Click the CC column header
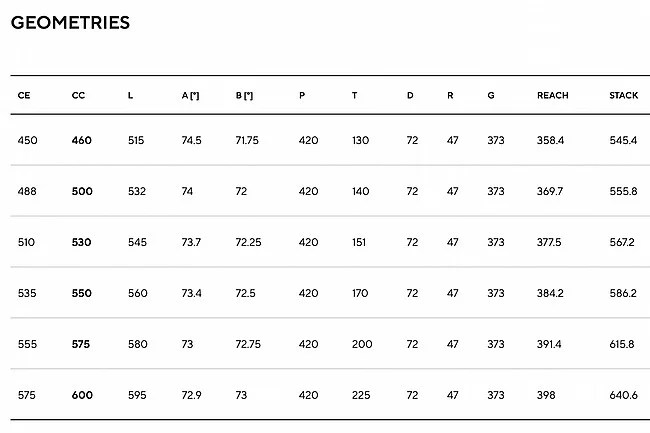Image resolution: width=650 pixels, height=433 pixels. [78, 95]
